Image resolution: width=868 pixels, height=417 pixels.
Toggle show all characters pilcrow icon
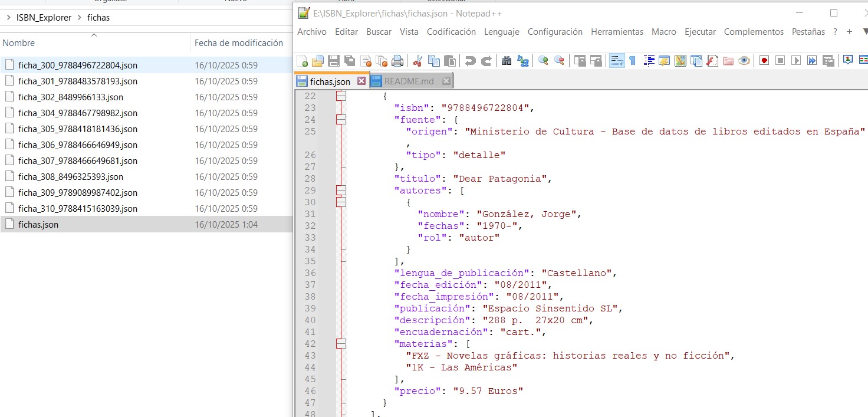click(632, 60)
